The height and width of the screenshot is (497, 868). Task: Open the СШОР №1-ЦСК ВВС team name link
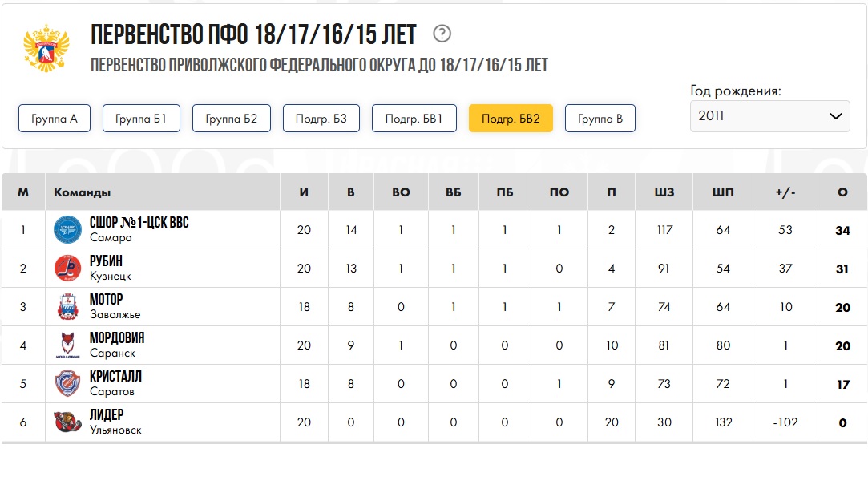(139, 223)
